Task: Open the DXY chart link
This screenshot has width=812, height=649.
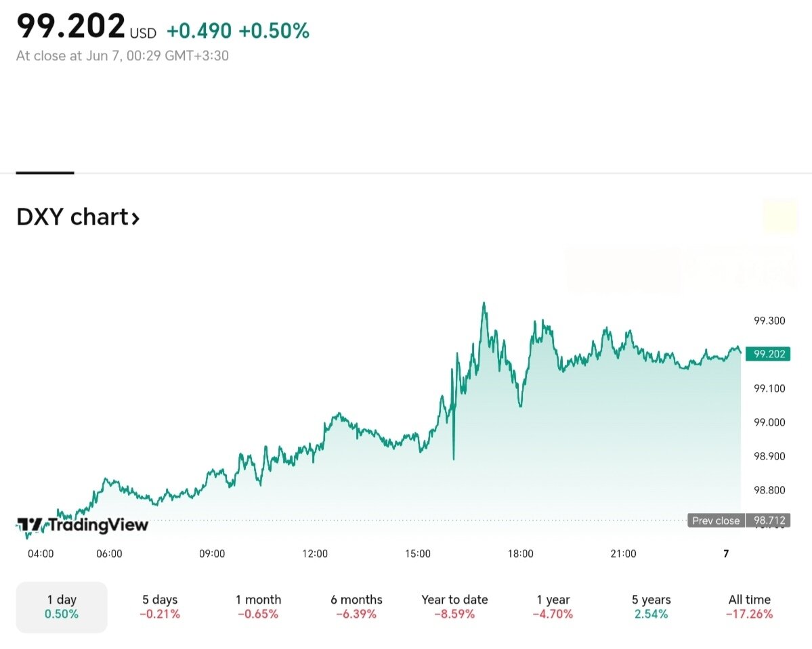Action: coord(72,218)
